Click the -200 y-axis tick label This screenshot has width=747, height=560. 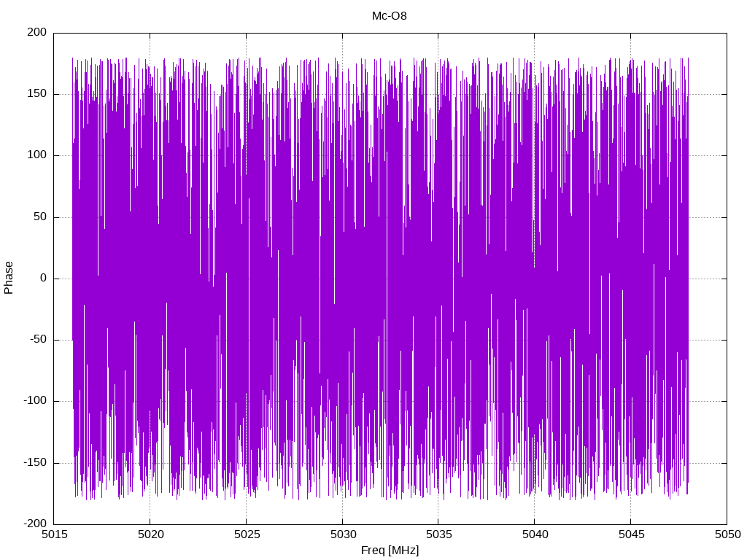[x=35, y=524]
